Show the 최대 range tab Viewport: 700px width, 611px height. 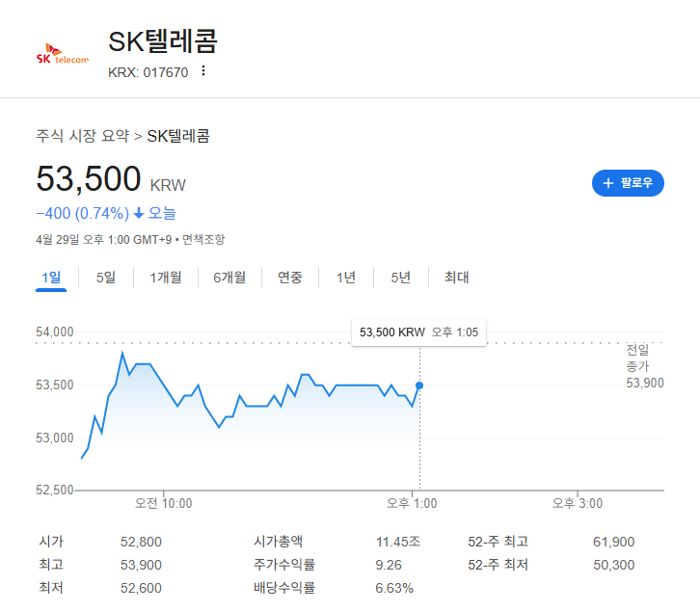(x=456, y=278)
